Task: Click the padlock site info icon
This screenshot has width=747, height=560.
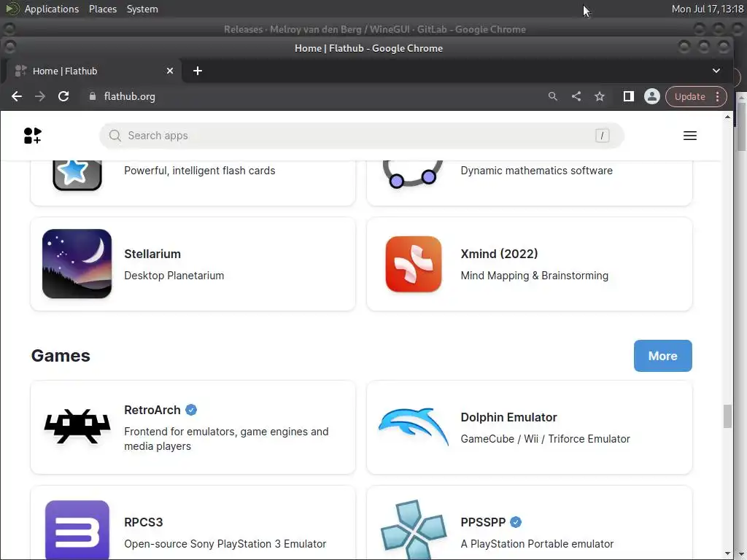Action: tap(93, 97)
